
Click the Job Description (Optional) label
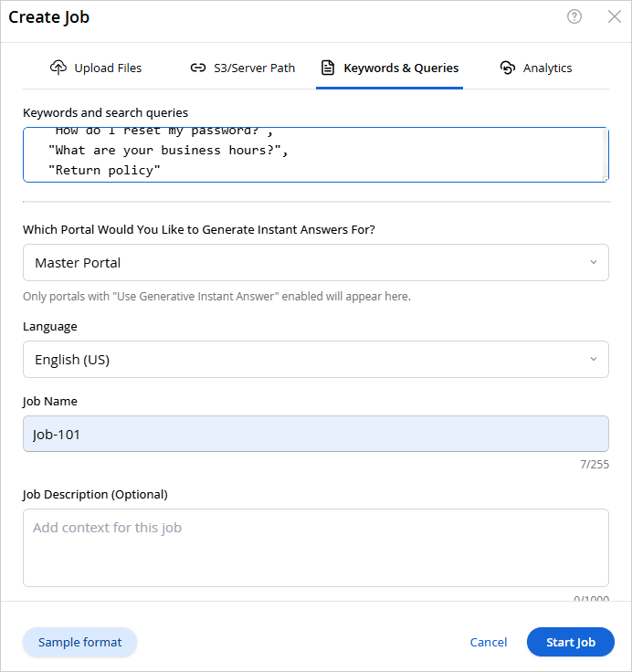(95, 495)
